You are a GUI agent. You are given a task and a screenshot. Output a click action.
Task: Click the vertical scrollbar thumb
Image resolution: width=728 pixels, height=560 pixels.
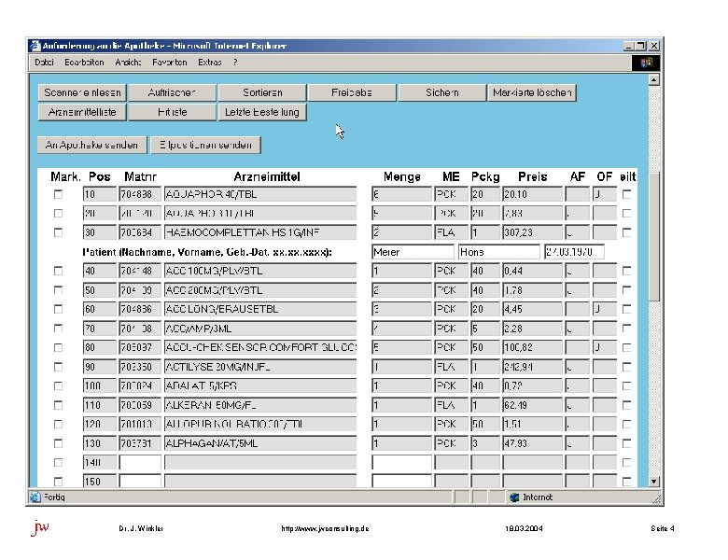click(653, 237)
